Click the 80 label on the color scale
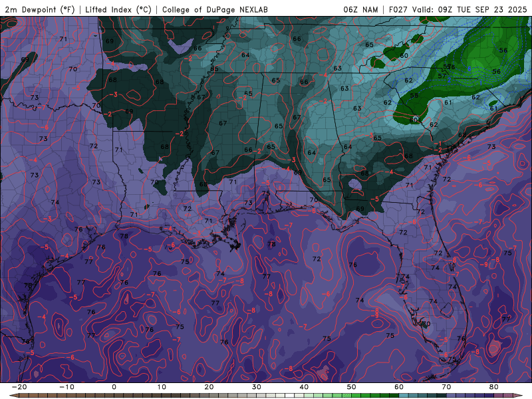532x399 pixels. click(x=494, y=387)
